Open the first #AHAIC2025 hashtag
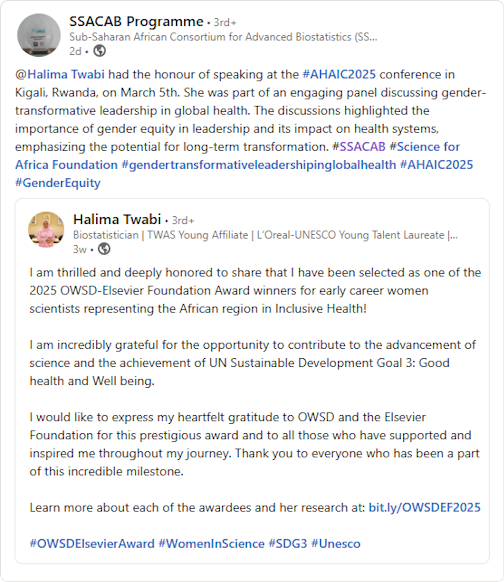Image resolution: width=504 pixels, height=582 pixels. coord(339,74)
